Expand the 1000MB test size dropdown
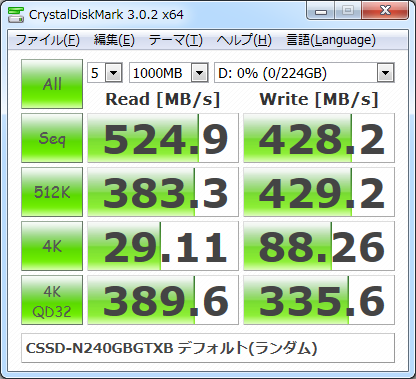416x379 pixels. (x=169, y=73)
